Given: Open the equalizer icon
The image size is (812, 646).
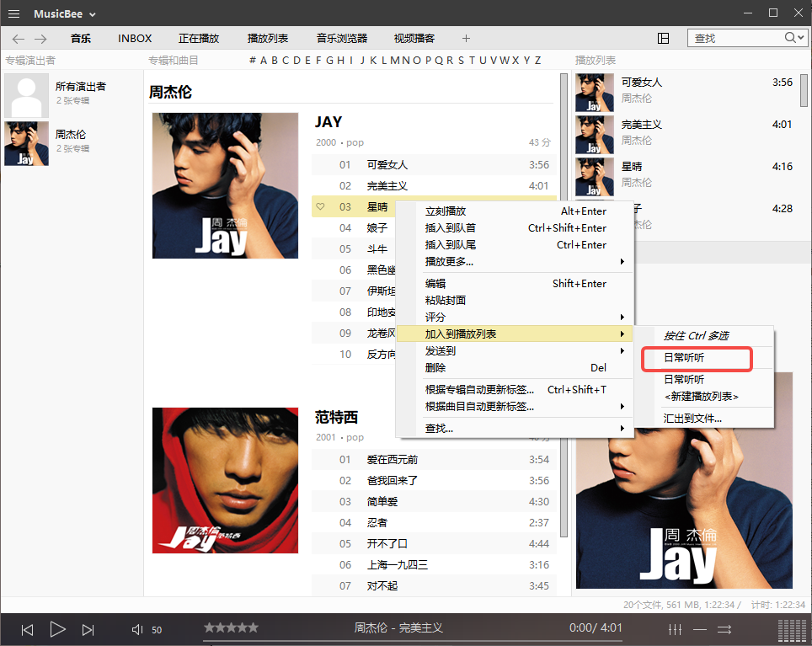Looking at the screenshot, I should point(675,629).
